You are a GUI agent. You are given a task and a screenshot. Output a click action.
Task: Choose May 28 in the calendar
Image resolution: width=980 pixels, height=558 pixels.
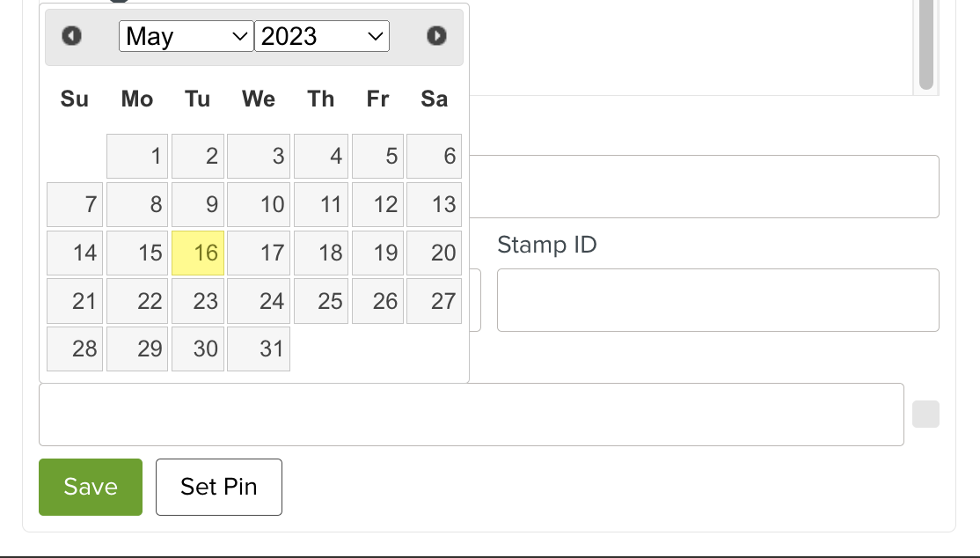pyautogui.click(x=75, y=349)
